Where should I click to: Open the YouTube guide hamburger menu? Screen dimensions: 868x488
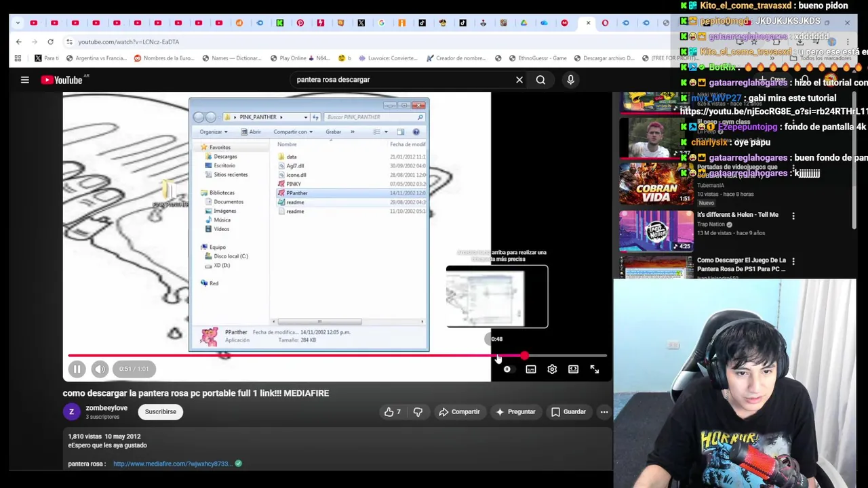(x=24, y=80)
